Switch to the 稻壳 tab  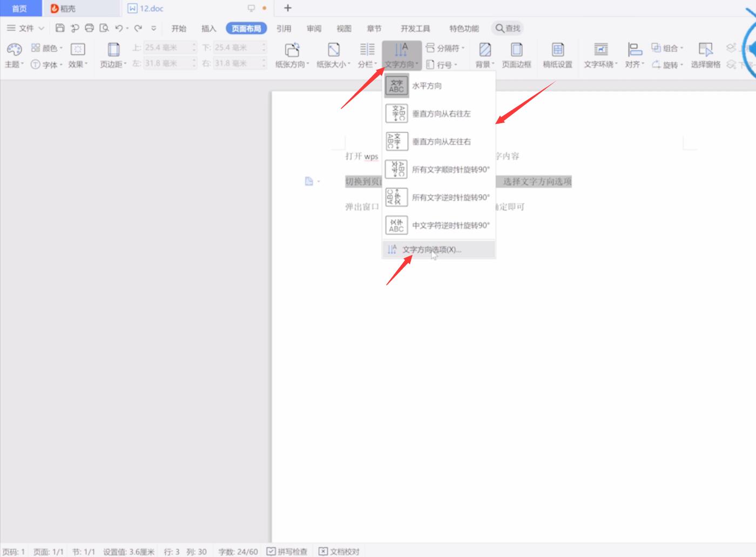81,8
